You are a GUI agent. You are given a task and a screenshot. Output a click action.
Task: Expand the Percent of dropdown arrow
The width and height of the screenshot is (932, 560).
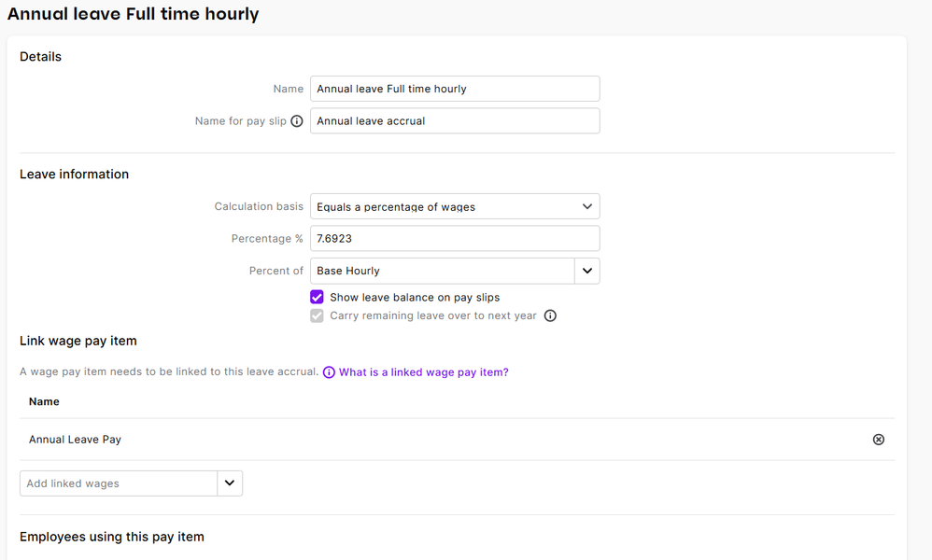tap(586, 271)
